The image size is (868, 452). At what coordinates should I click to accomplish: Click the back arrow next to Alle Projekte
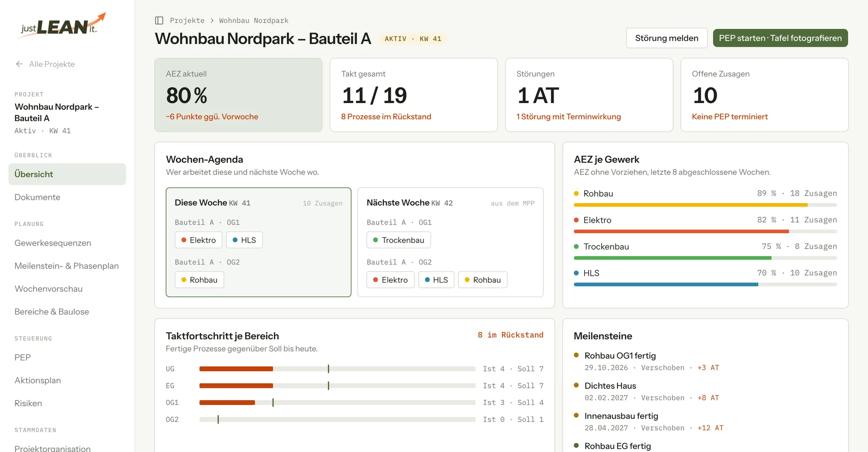click(19, 64)
